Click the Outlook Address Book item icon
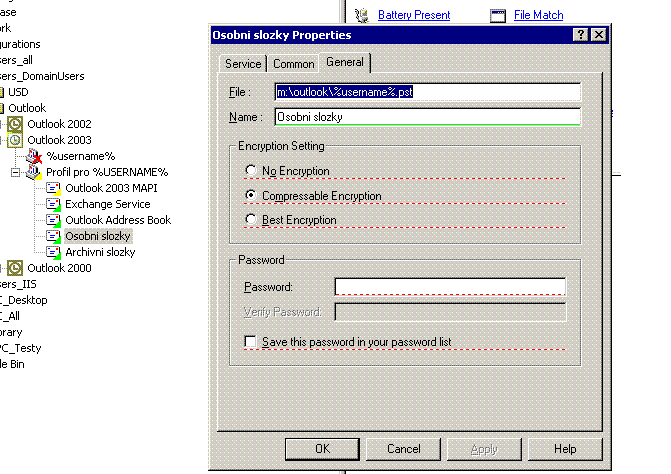This screenshot has width=671, height=474. point(53,220)
